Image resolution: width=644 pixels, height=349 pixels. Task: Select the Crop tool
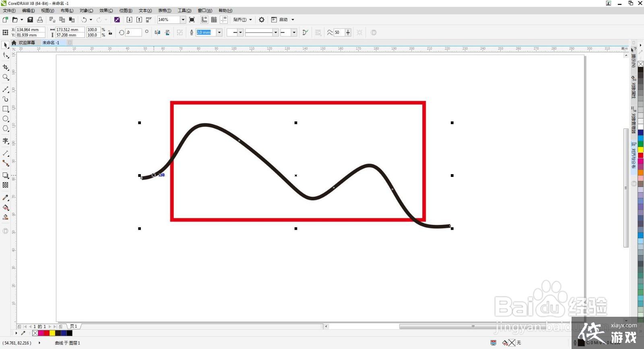[x=6, y=67]
